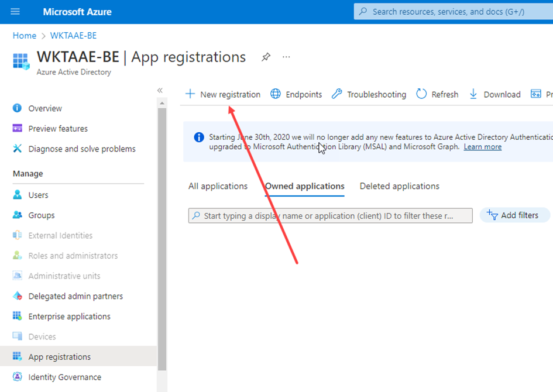The image size is (553, 392).
Task: Open Users in the sidebar
Action: (38, 195)
